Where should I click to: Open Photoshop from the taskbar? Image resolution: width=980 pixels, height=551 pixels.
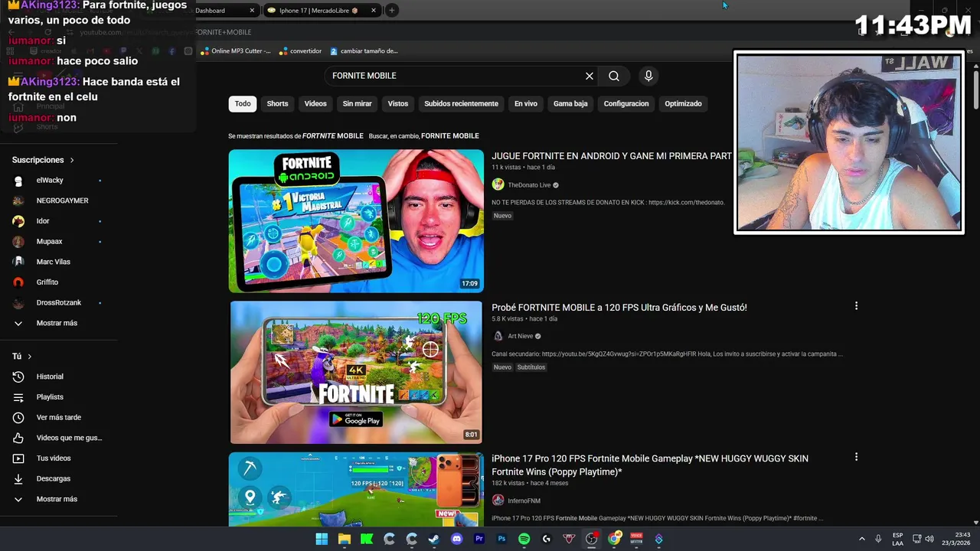pos(501,539)
